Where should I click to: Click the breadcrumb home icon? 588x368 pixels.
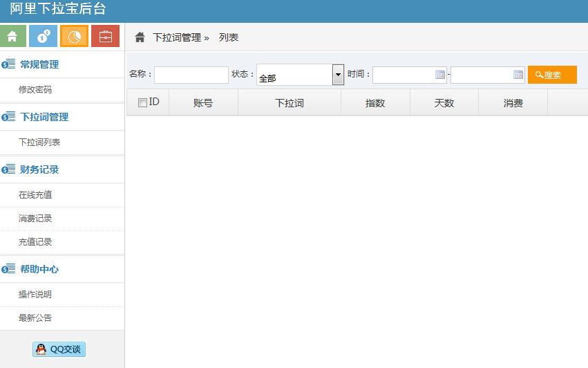coord(140,37)
